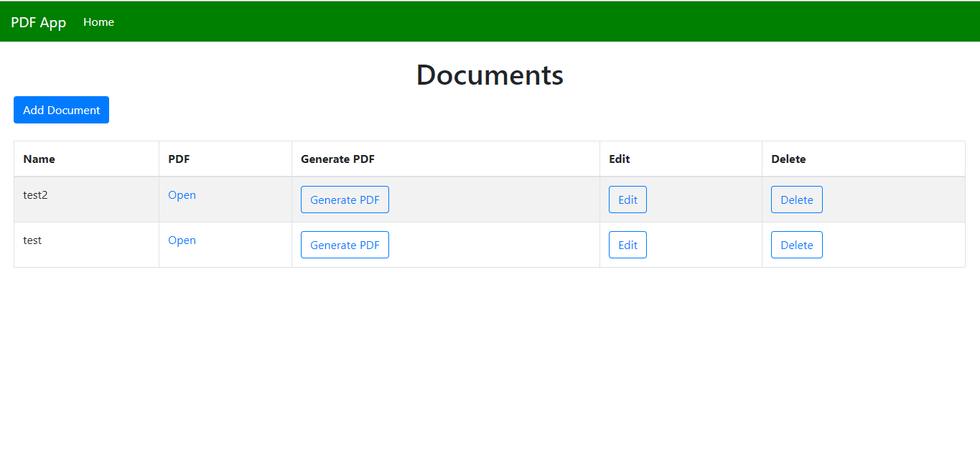The width and height of the screenshot is (980, 450).
Task: Edit the test2 document
Action: [627, 200]
